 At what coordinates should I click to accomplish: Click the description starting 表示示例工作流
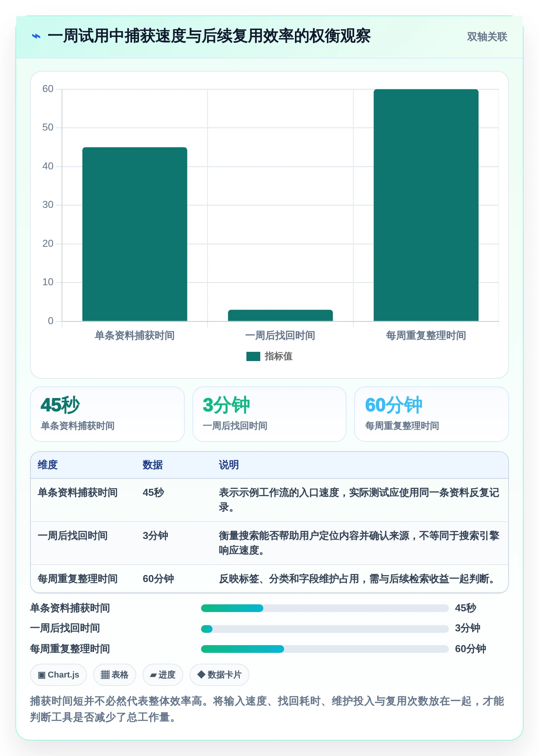click(359, 500)
